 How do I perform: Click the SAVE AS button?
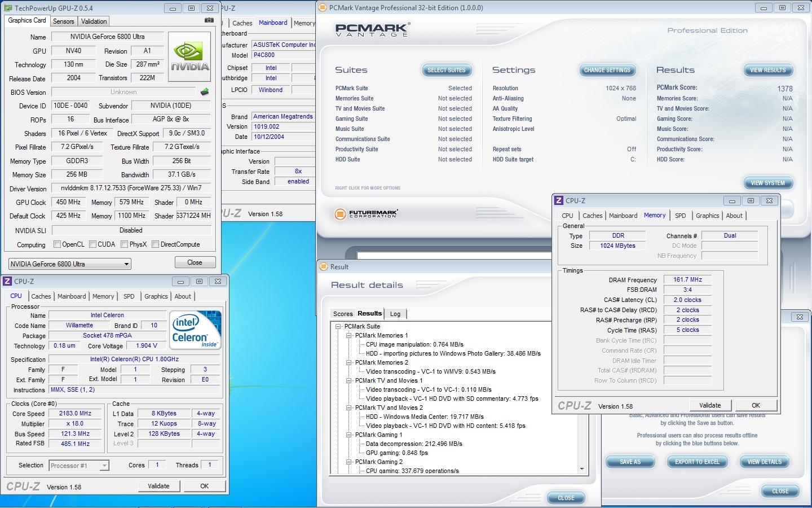click(630, 462)
